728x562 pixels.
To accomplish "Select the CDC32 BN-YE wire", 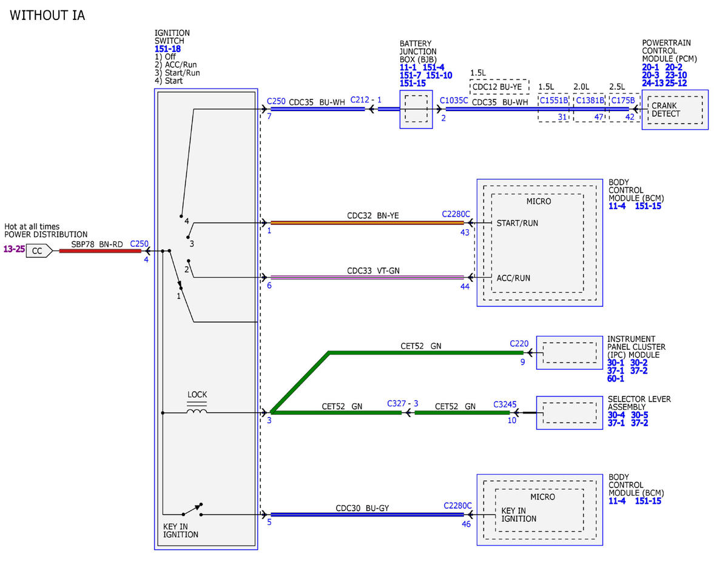I will [367, 223].
